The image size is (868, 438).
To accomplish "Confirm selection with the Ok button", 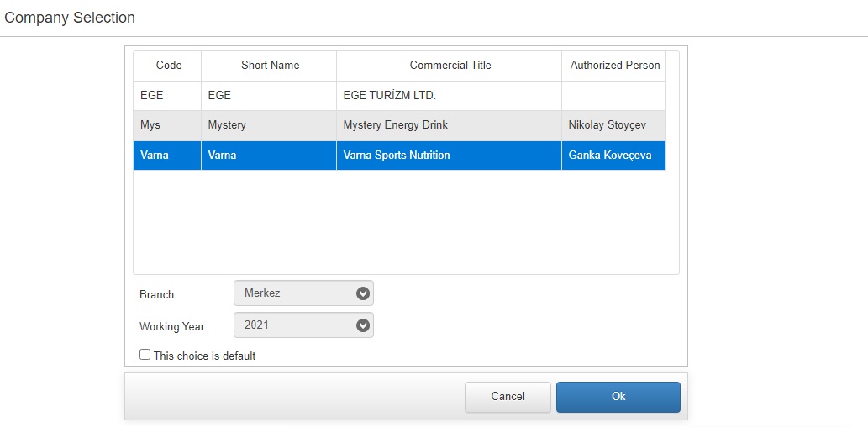I will point(618,397).
